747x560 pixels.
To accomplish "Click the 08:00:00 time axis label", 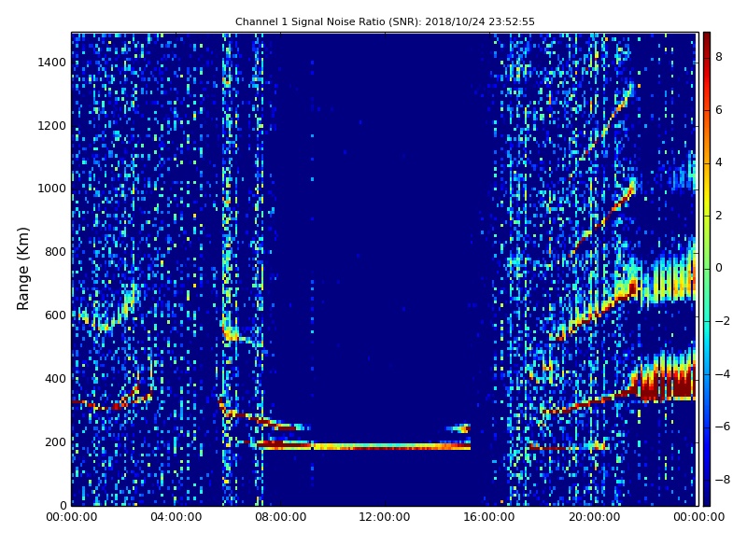I will tap(281, 517).
